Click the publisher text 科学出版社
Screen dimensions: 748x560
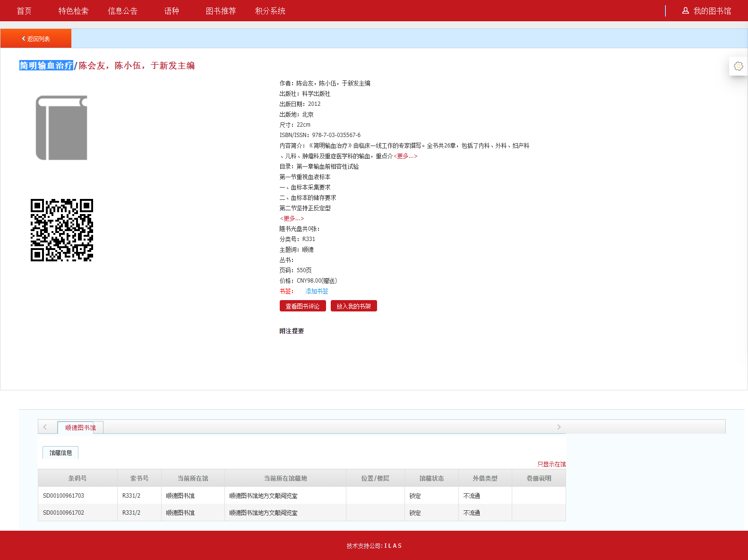click(316, 94)
